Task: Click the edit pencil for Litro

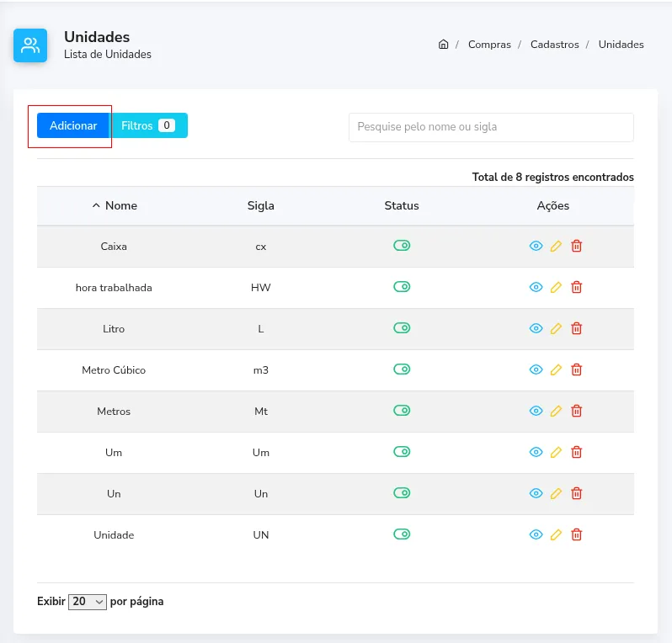Action: 556,328
